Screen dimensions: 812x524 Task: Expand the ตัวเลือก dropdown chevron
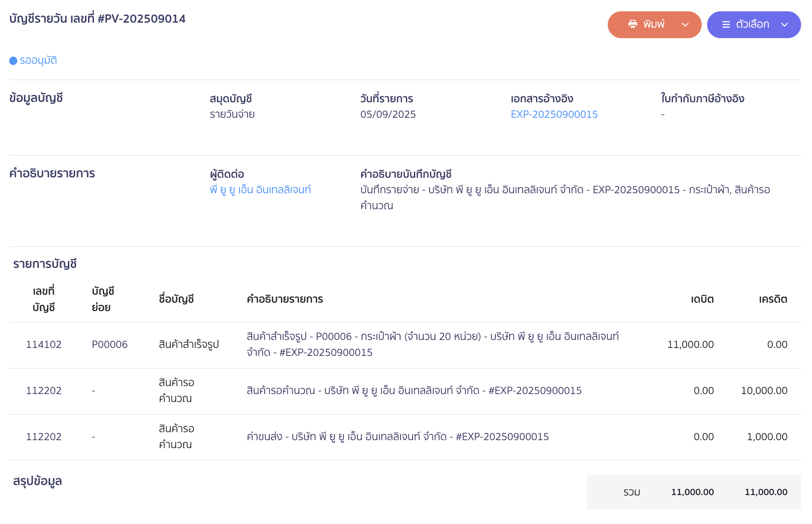784,25
